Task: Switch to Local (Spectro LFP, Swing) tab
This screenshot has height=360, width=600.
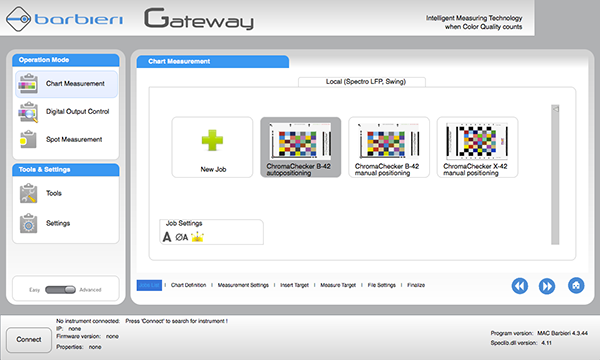Action: pyautogui.click(x=362, y=82)
